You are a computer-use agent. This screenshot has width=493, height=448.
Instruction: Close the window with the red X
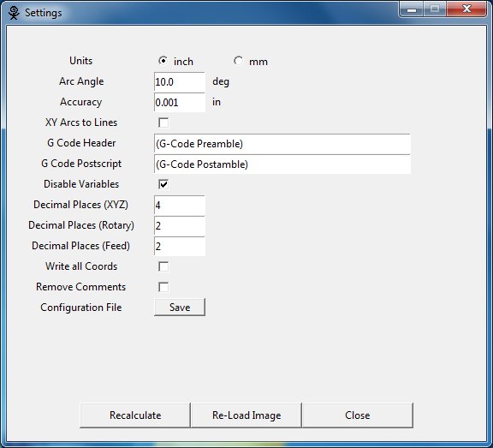coord(467,9)
